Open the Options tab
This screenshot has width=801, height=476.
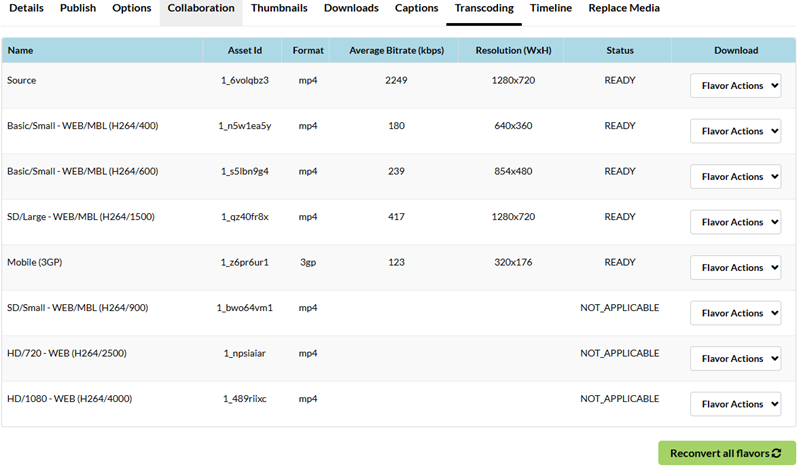131,8
